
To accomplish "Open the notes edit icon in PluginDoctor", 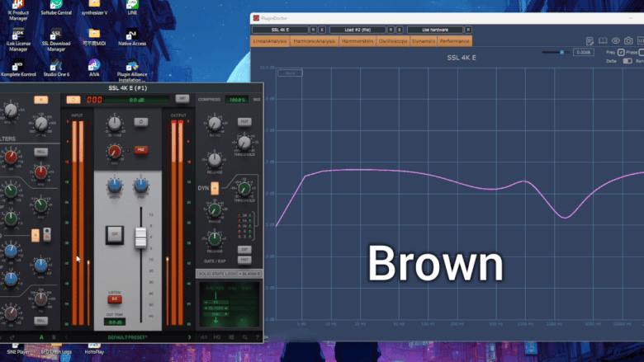I will tap(590, 40).
